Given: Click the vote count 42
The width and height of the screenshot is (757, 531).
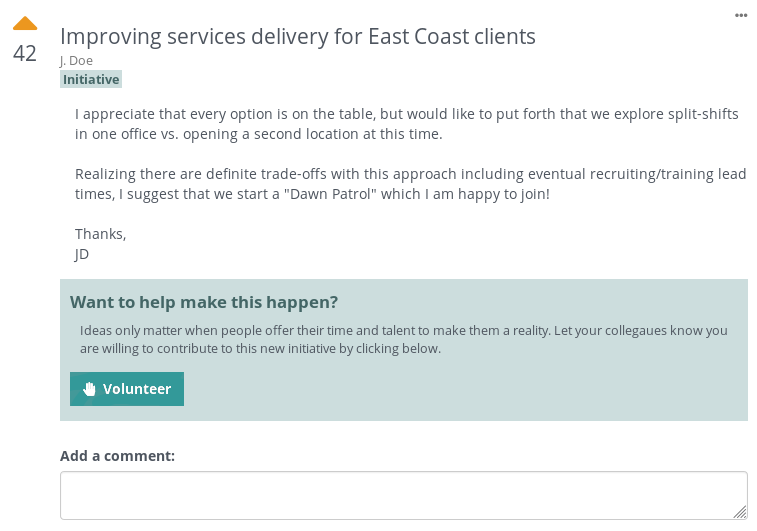Looking at the screenshot, I should point(25,53).
